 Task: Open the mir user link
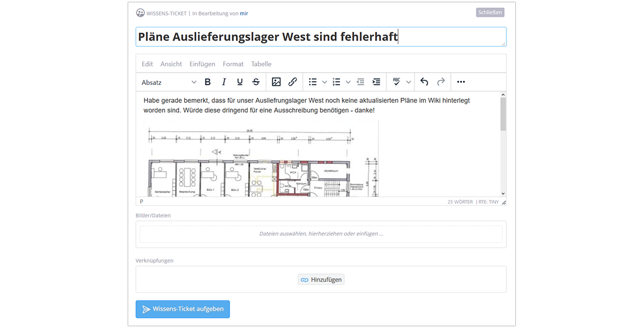[244, 13]
